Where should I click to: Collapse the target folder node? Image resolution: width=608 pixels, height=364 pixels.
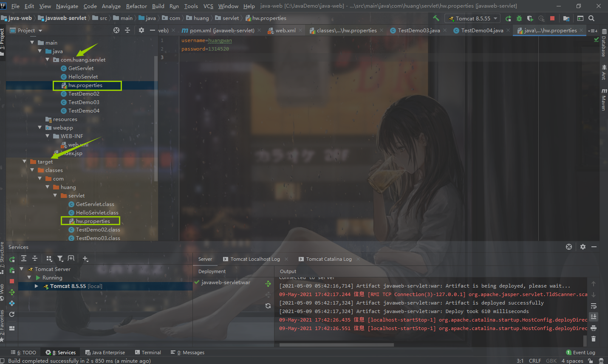[24, 161]
